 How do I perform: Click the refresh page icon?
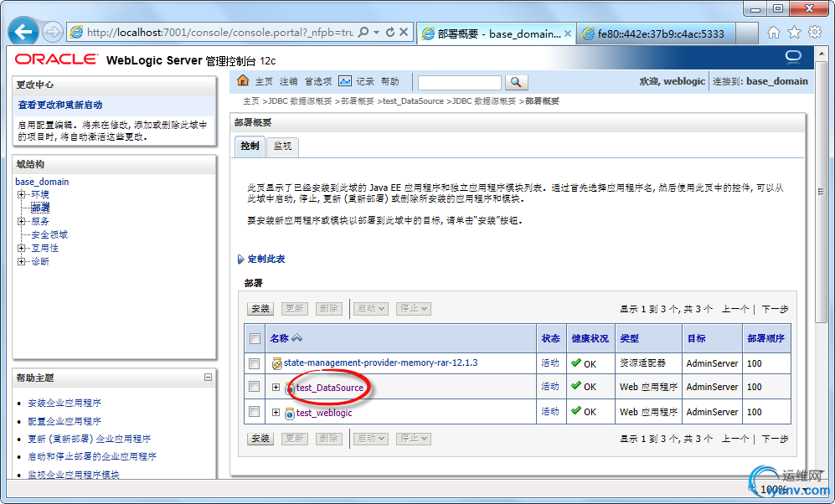click(390, 33)
